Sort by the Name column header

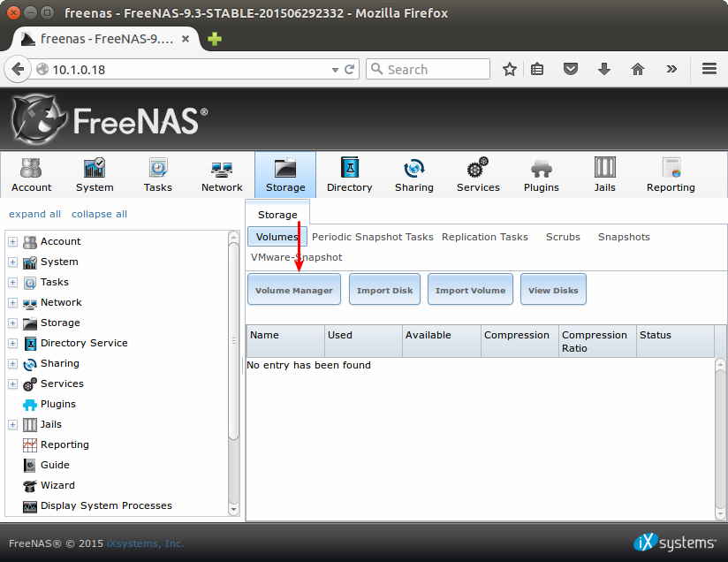285,341
